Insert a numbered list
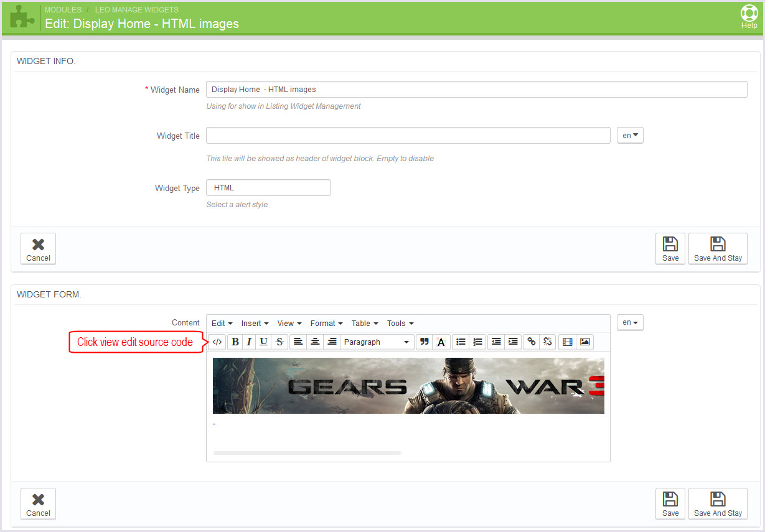This screenshot has height=532, width=765. point(477,342)
